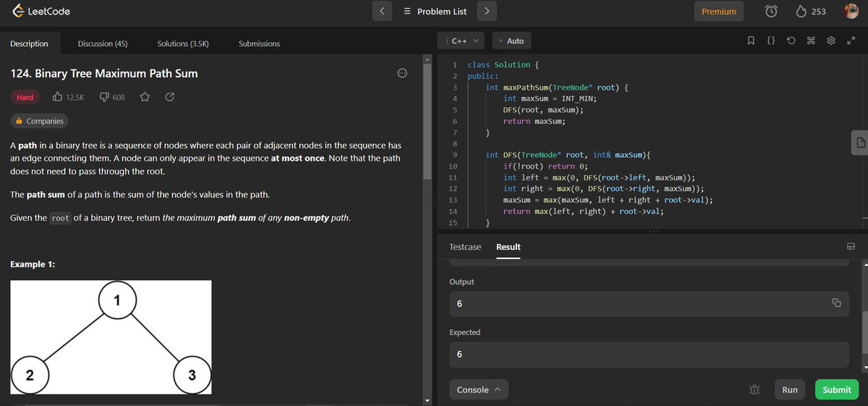Click result panel scrollbar down arrow
This screenshot has width=868, height=406.
(x=864, y=368)
